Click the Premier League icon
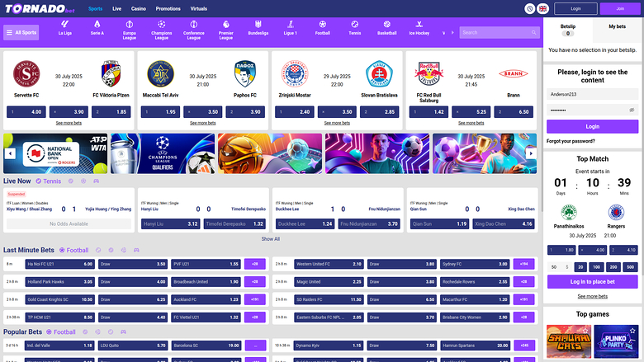Screen dimensions: 644x362 point(225,29)
